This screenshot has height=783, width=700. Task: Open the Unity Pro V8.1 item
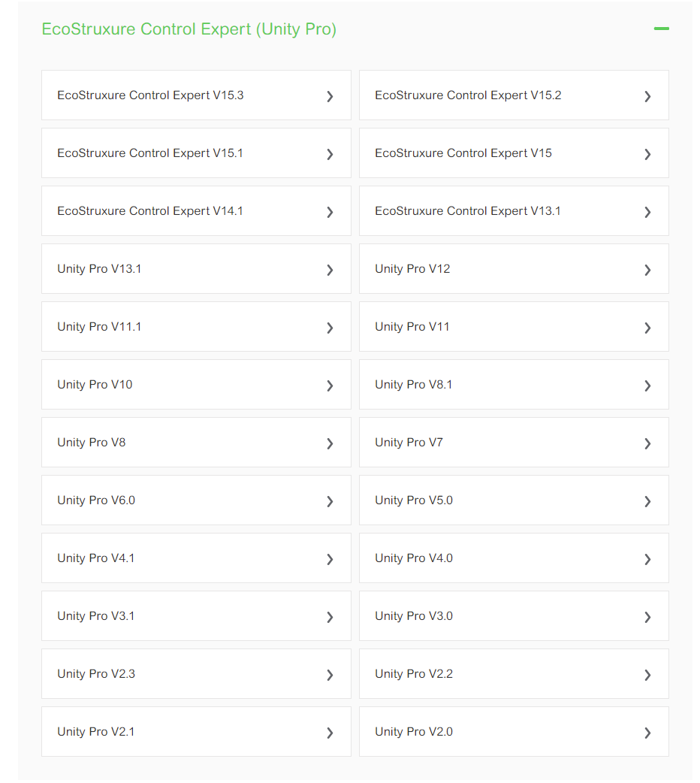pyautogui.click(x=414, y=385)
